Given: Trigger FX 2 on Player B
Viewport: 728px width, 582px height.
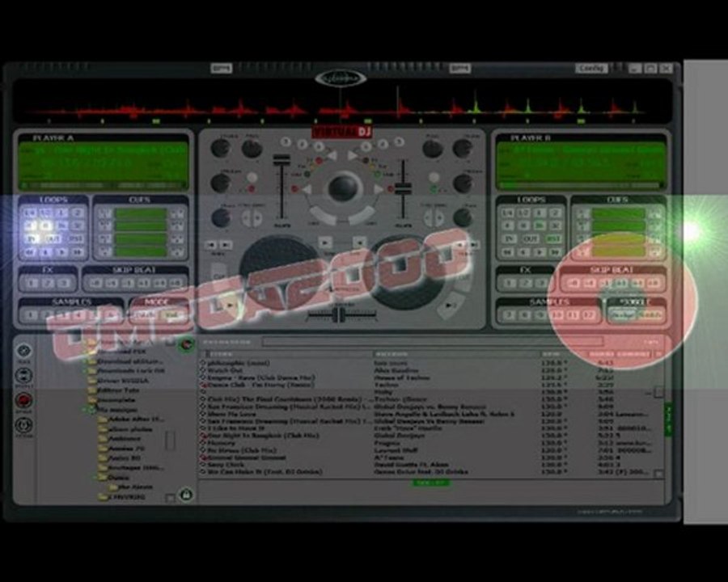Looking at the screenshot, I should pos(526,283).
